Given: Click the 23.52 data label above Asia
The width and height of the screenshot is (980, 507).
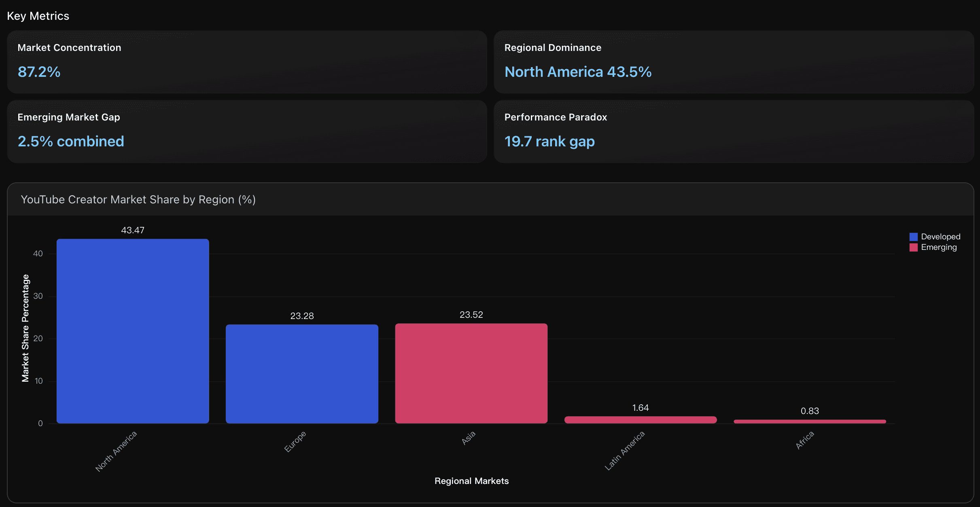Looking at the screenshot, I should [x=471, y=315].
